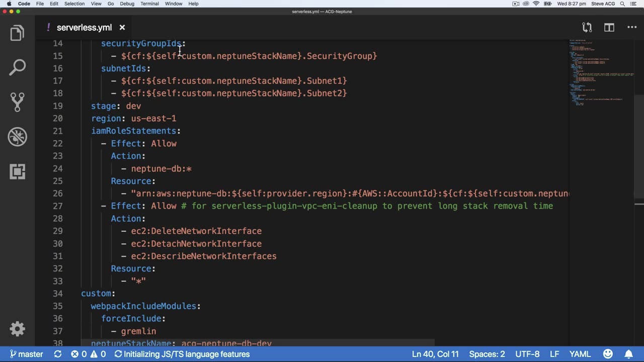Synchronize changes from status bar
644x362 pixels.
[58, 354]
